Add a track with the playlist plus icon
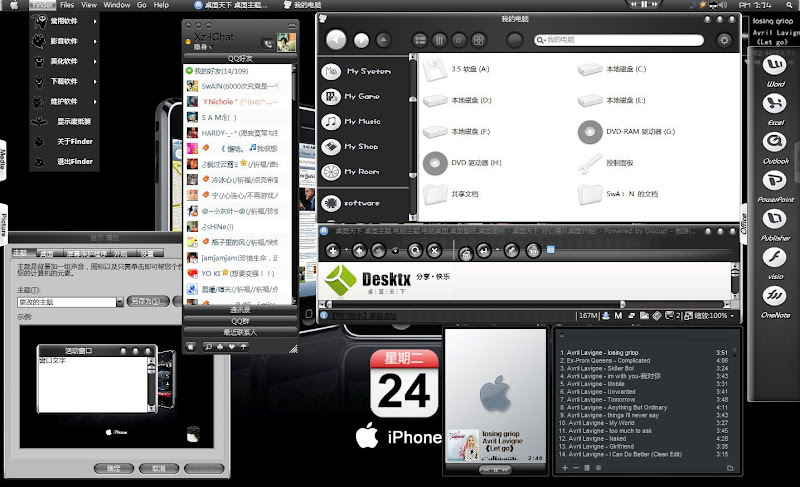The width and height of the screenshot is (800, 487). 565,468
